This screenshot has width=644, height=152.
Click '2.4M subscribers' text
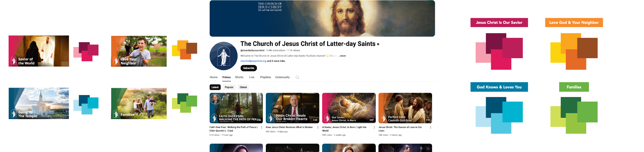(x=276, y=50)
